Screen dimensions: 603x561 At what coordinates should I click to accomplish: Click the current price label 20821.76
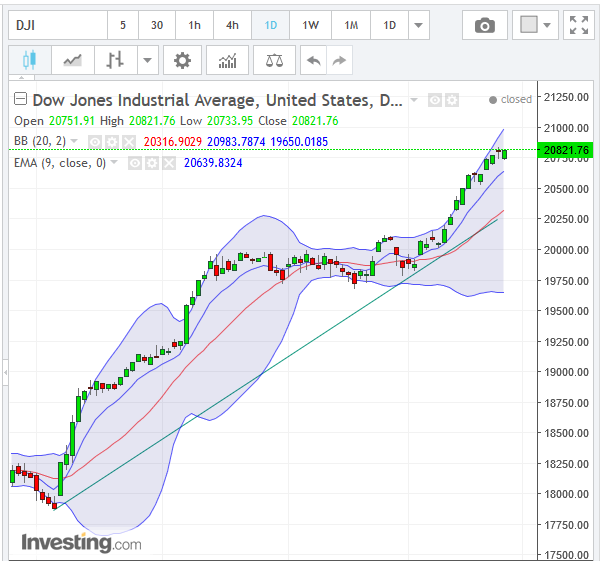tap(565, 150)
